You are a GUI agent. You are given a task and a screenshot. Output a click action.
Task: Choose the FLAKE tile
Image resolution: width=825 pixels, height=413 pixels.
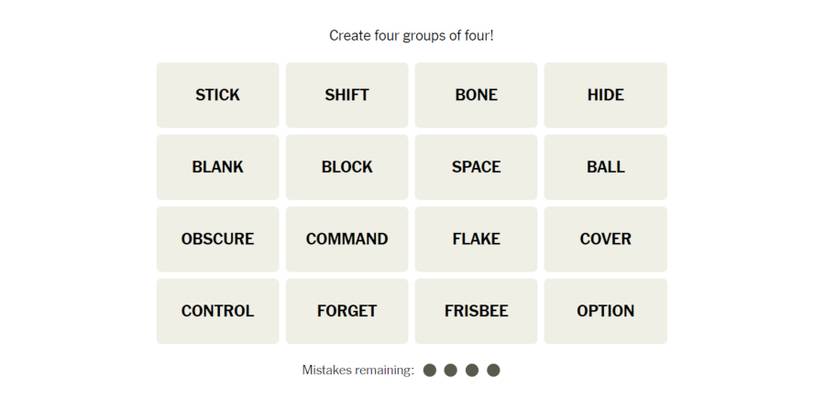click(x=476, y=239)
